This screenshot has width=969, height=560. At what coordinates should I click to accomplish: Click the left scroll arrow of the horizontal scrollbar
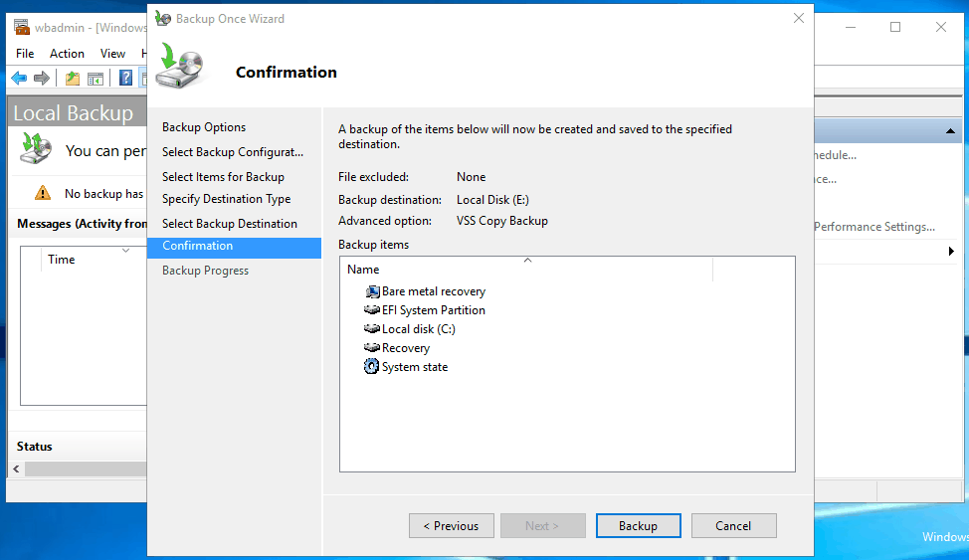point(16,468)
